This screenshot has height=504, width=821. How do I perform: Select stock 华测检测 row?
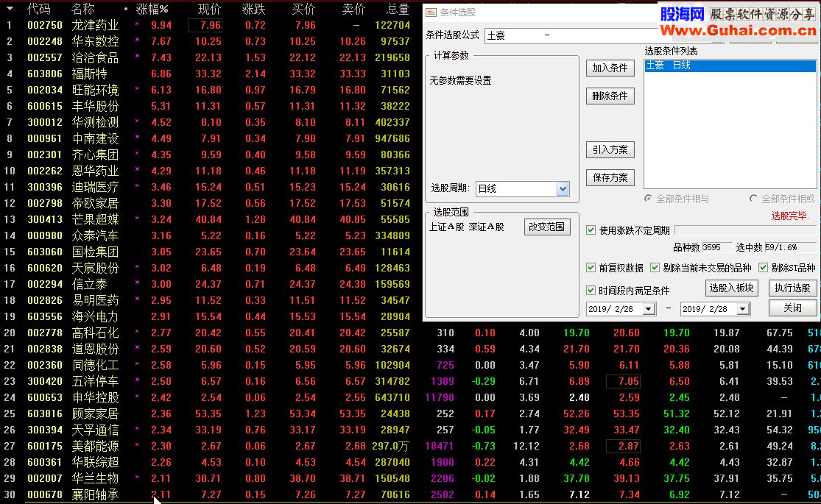(x=207, y=122)
